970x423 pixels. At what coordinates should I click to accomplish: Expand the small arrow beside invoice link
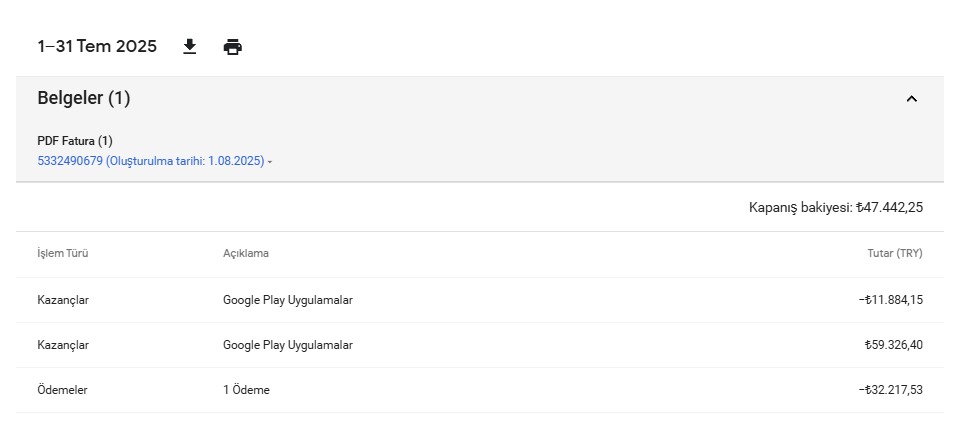[x=270, y=162]
